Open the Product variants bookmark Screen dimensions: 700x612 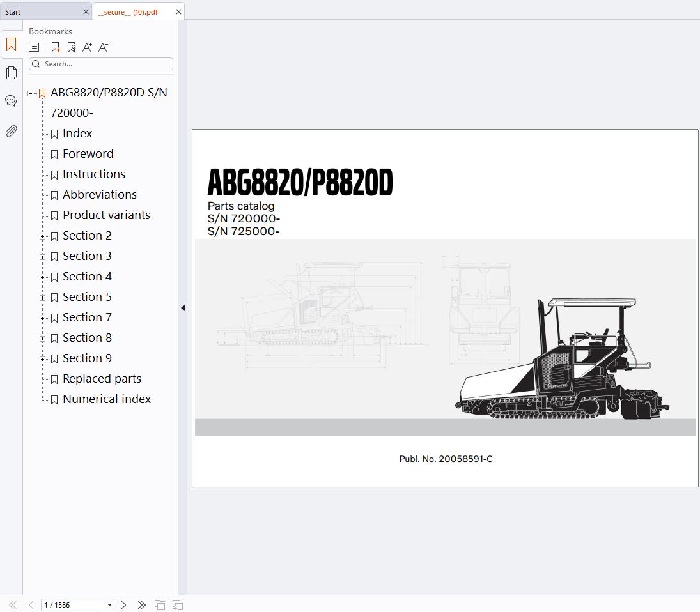106,215
